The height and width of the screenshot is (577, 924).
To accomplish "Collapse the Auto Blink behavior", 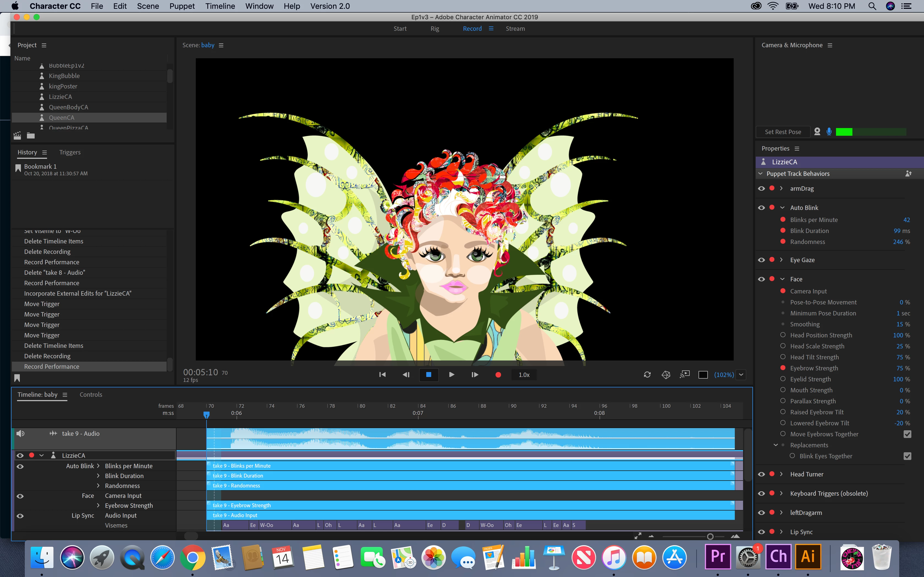I will pyautogui.click(x=782, y=208).
